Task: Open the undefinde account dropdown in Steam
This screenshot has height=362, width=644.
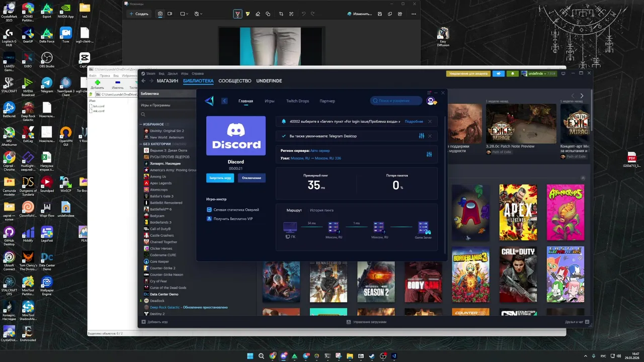Action: point(538,73)
